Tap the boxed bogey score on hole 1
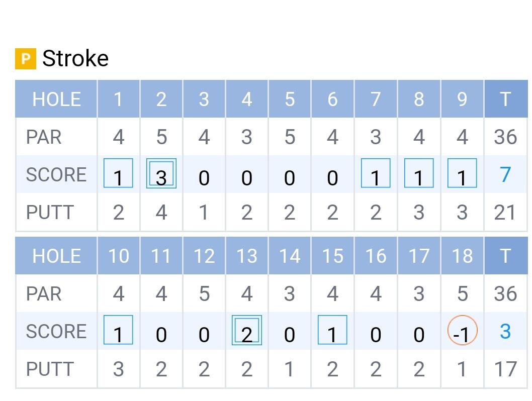The height and width of the screenshot is (401, 532). tap(118, 174)
